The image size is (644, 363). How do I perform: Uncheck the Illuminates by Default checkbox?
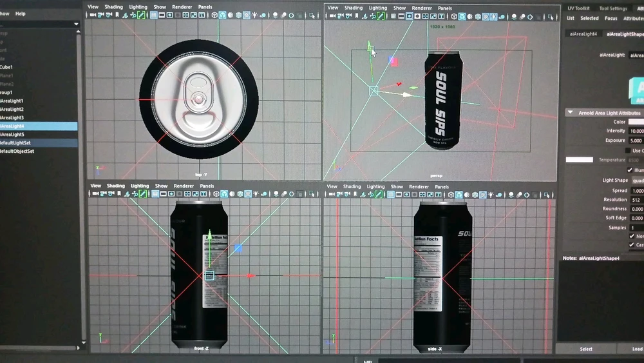pyautogui.click(x=630, y=170)
